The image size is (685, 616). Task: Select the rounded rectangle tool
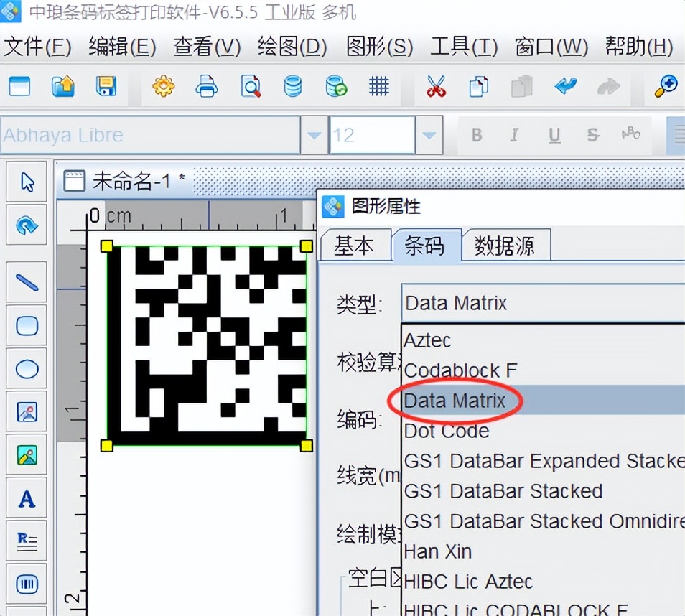(x=27, y=325)
